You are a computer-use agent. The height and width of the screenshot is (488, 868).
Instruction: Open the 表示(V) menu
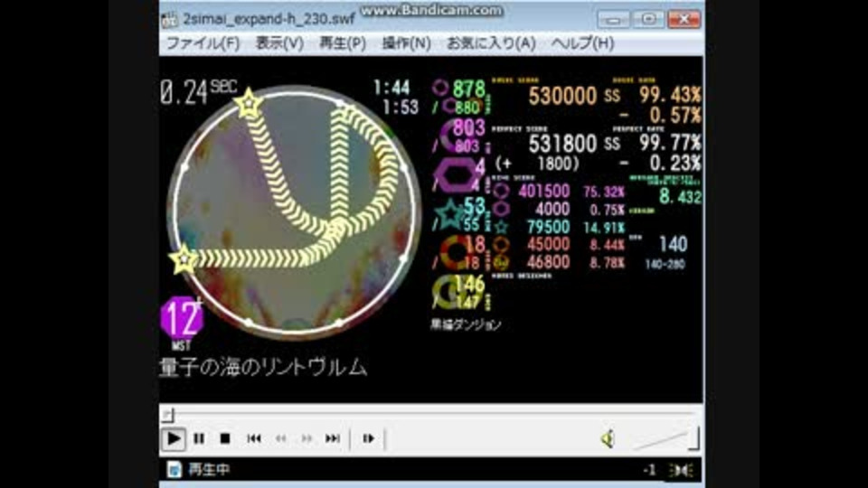279,43
